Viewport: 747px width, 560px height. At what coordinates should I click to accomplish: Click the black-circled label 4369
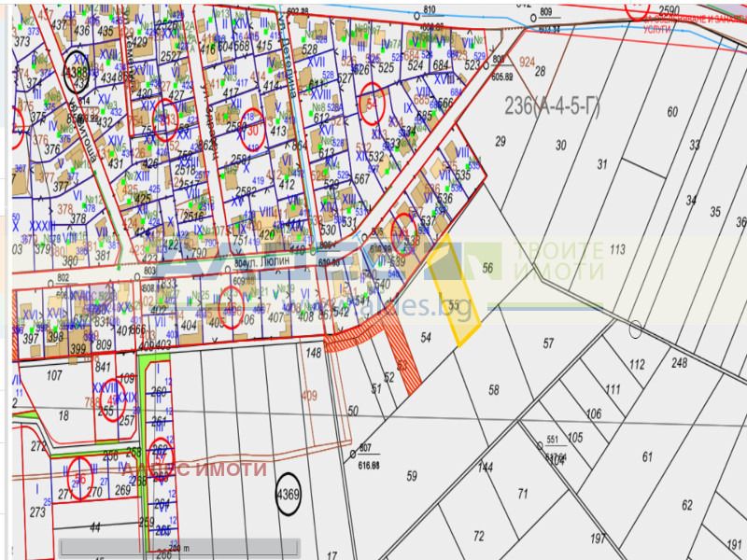(288, 496)
